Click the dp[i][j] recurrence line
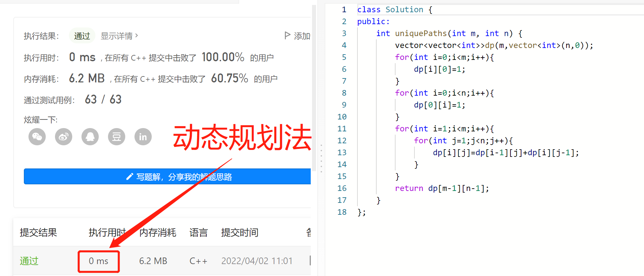The height and width of the screenshot is (276, 644). (506, 153)
